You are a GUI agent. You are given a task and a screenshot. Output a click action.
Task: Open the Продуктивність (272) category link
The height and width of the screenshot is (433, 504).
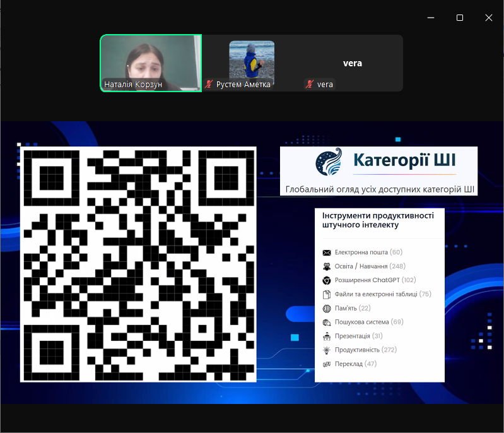pyautogui.click(x=366, y=350)
